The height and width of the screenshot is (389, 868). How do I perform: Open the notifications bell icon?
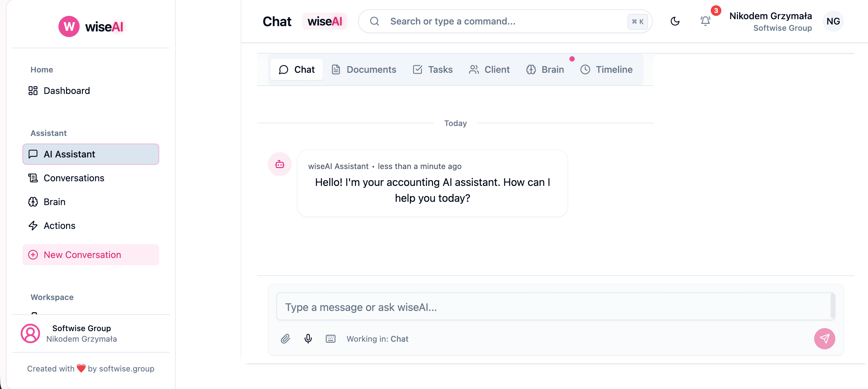705,21
